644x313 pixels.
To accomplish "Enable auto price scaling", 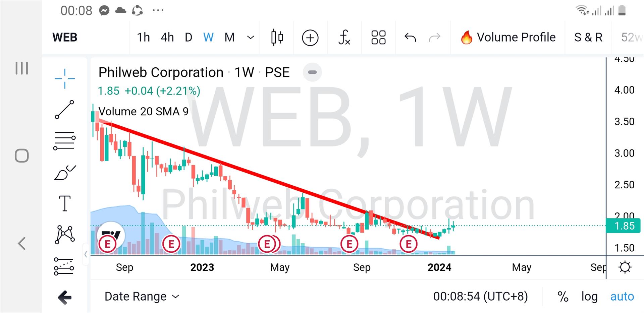I will pyautogui.click(x=622, y=296).
